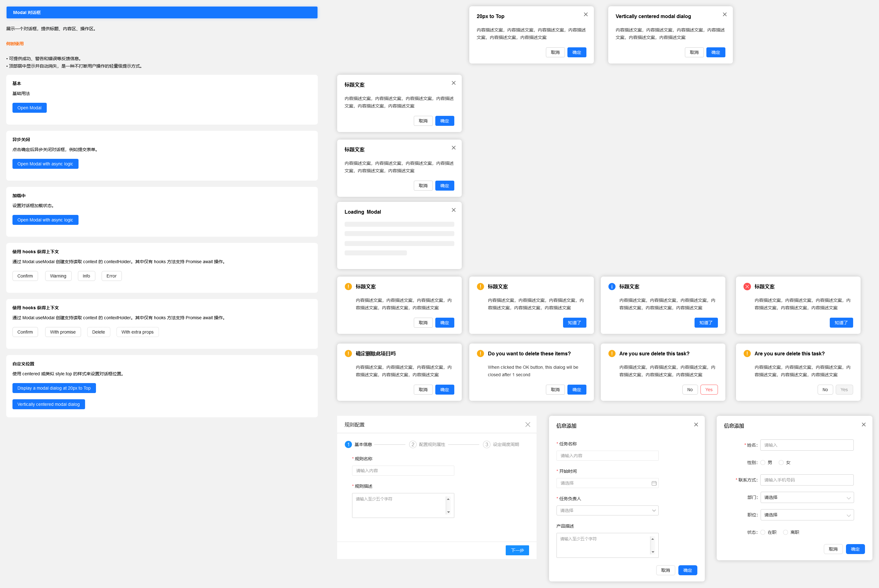Select the 在职 status radio
This screenshot has height=588, width=879.
(763, 532)
